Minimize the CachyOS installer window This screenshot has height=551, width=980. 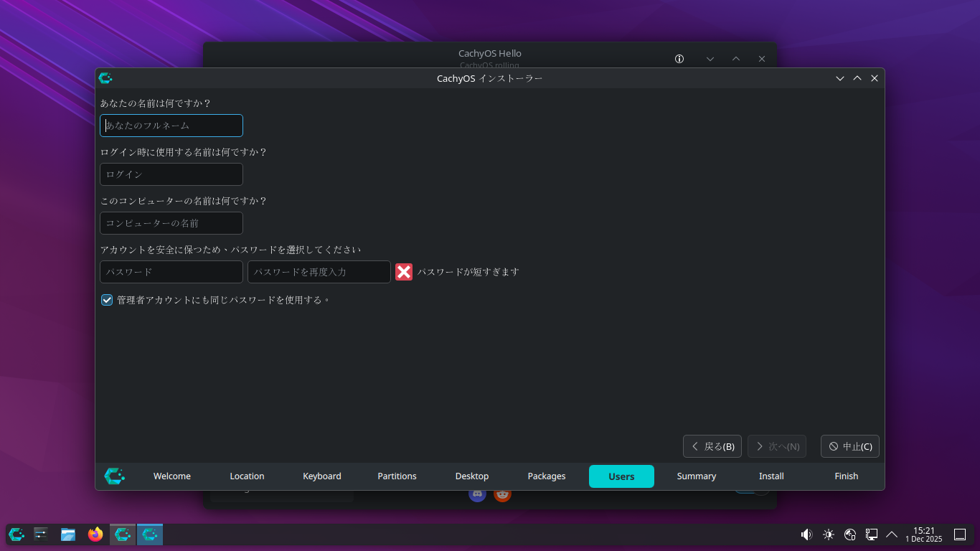click(x=840, y=78)
